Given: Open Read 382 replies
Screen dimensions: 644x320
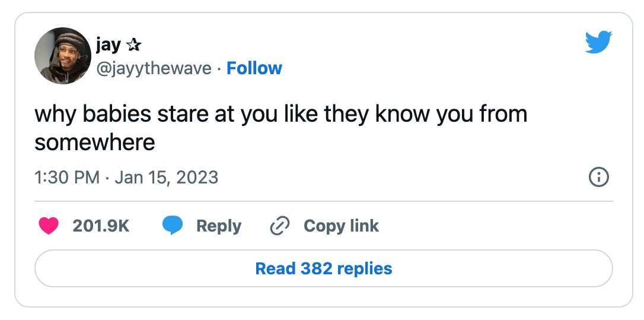Looking at the screenshot, I should (x=324, y=268).
